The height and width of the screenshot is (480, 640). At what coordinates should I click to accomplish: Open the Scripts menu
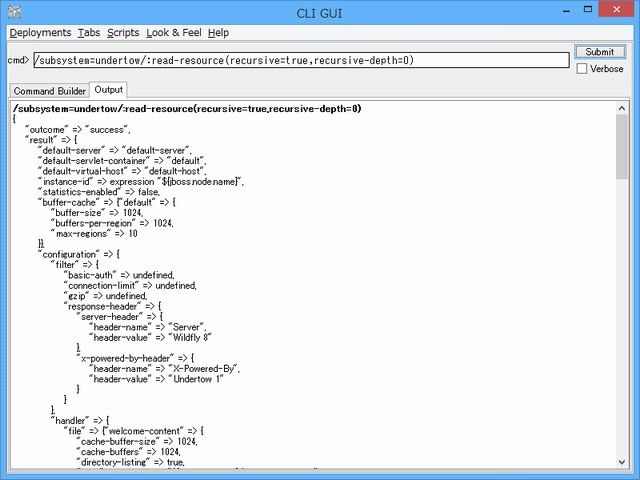(x=123, y=33)
